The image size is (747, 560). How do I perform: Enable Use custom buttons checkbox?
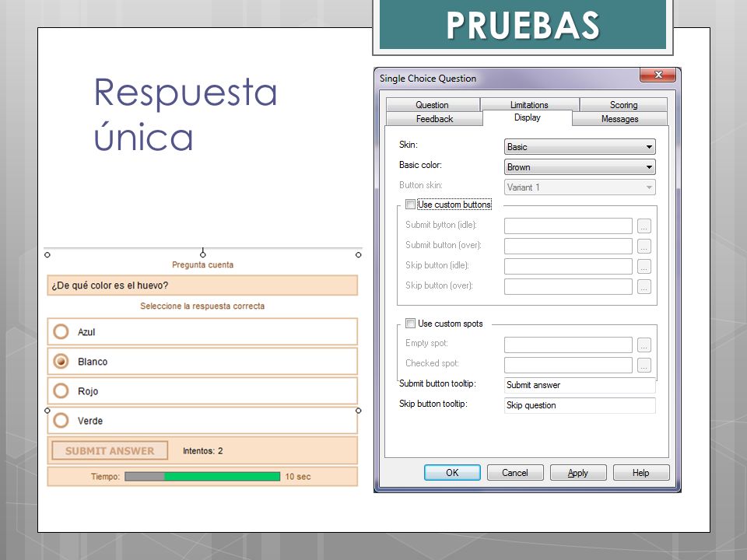[x=410, y=205]
